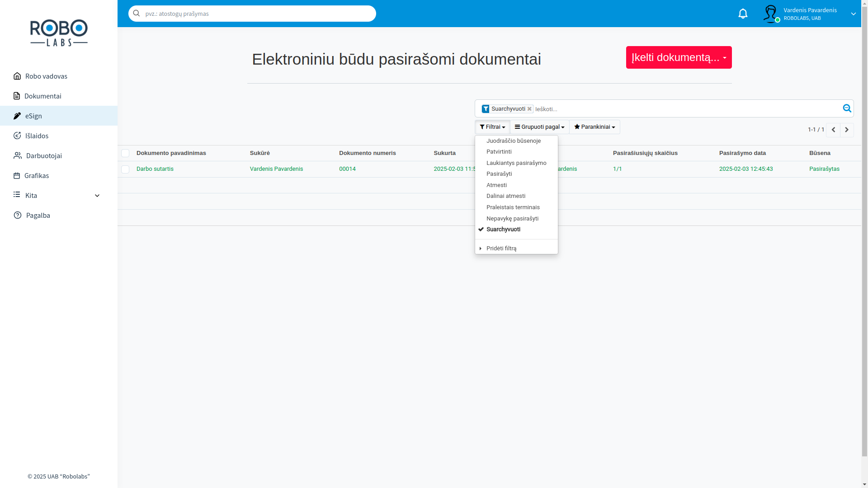Click the 1-1 / 1 pager counter

816,130
